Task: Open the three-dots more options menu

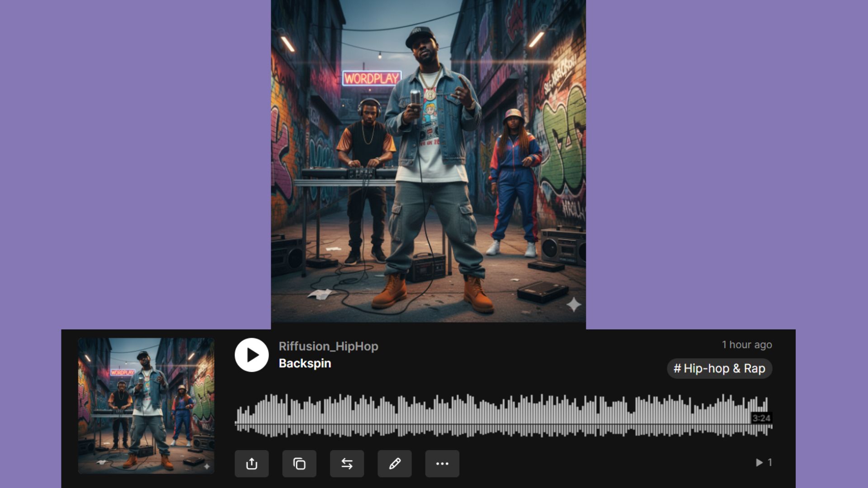Action: tap(442, 464)
